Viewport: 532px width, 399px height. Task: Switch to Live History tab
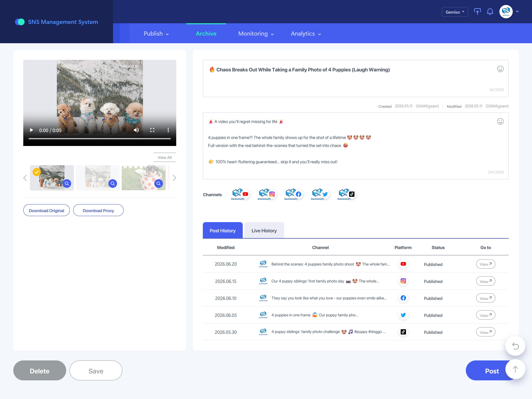click(x=264, y=230)
